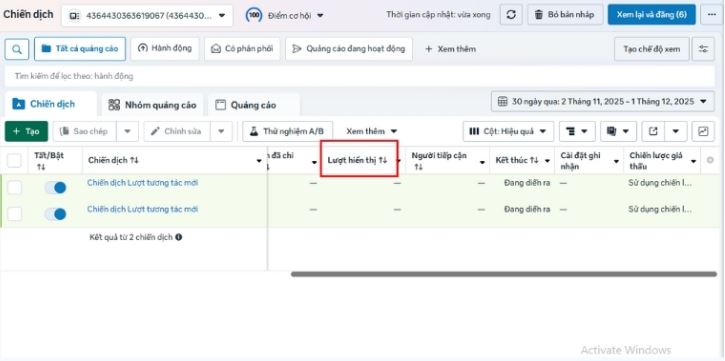Toggle off the first Chiến dịch Lượt tương tác mới
Viewport: 725px width, 361px height.
click(x=55, y=188)
